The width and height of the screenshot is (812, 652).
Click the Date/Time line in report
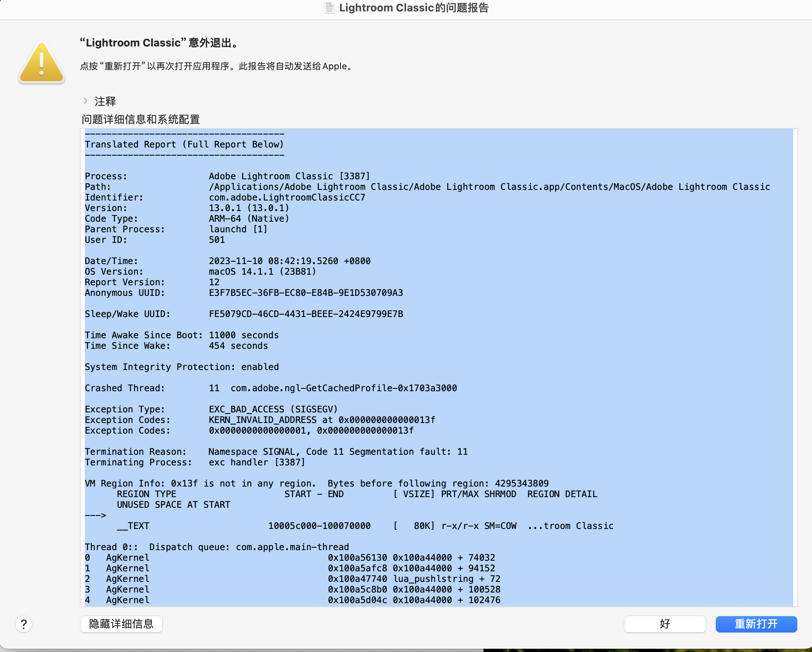click(227, 261)
